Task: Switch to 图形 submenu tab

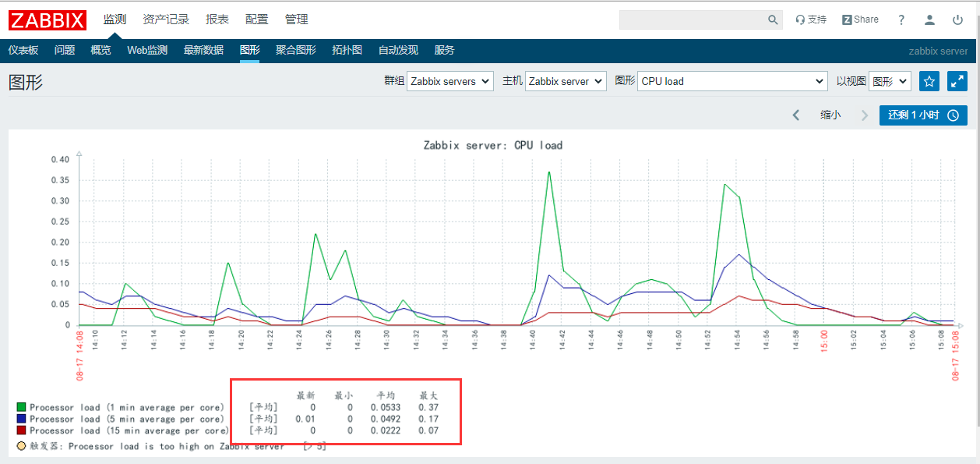Action: (250, 50)
